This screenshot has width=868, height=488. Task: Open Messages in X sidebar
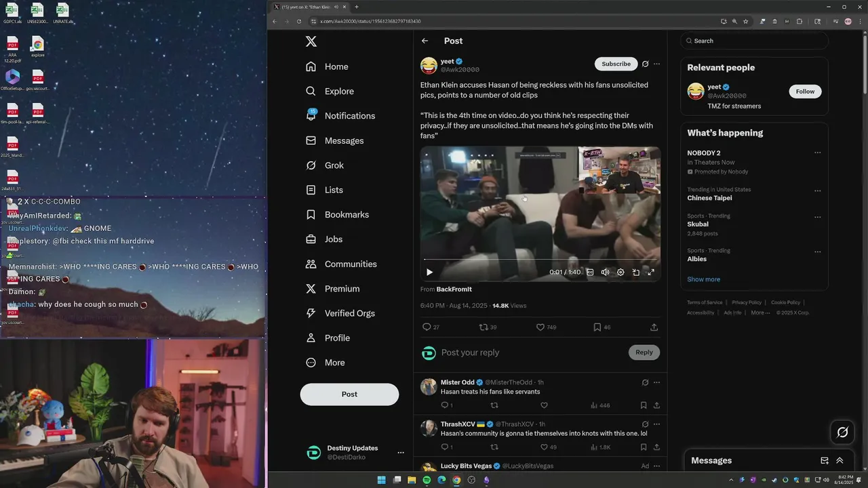tap(335, 141)
